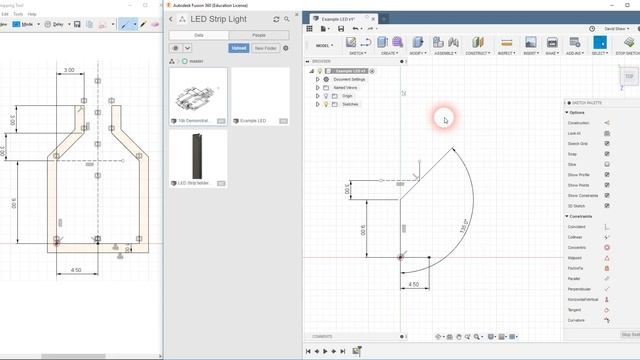Toggle the Slice checkbox
Screen dimensions: 640x360
(x=607, y=164)
